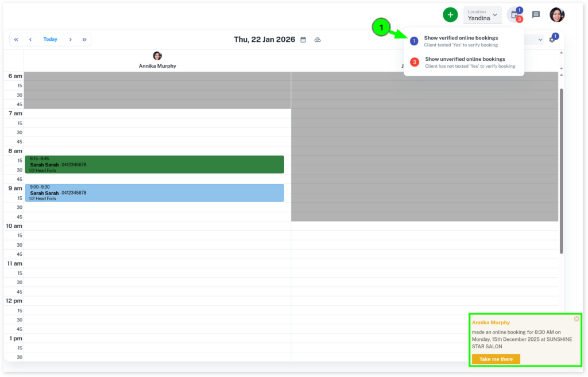Click the Take me there button
588x377 pixels.
(x=496, y=359)
